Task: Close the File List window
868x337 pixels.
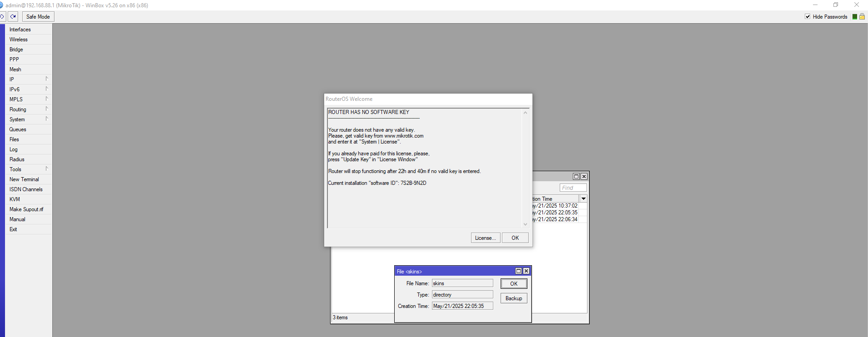Action: (584, 177)
